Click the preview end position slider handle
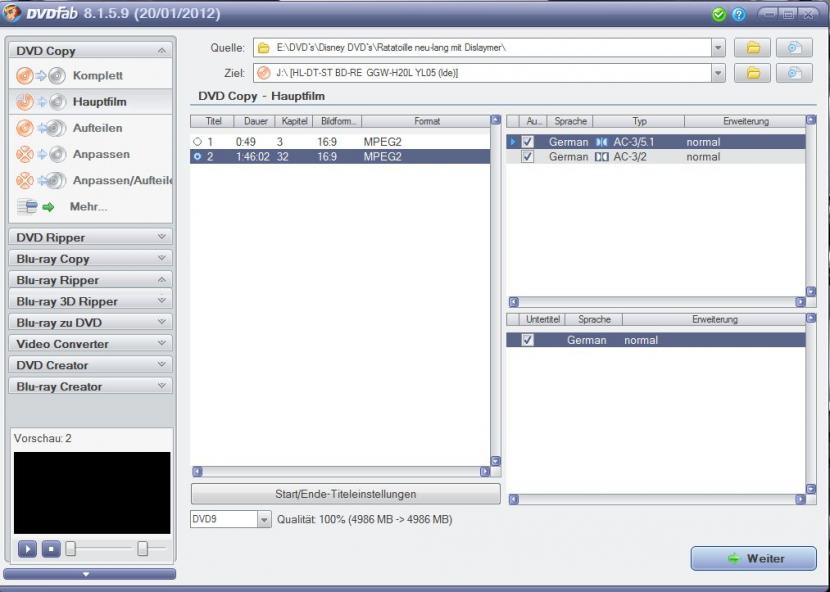 tap(142, 549)
